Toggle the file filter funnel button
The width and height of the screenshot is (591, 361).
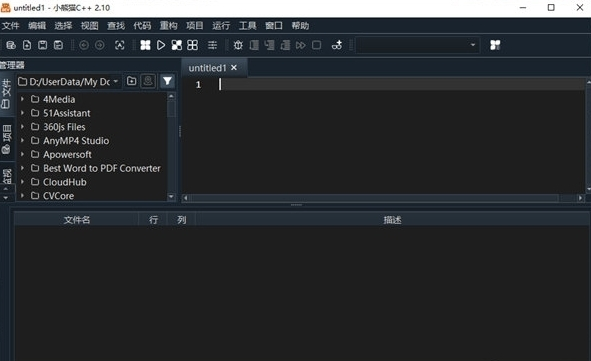167,81
